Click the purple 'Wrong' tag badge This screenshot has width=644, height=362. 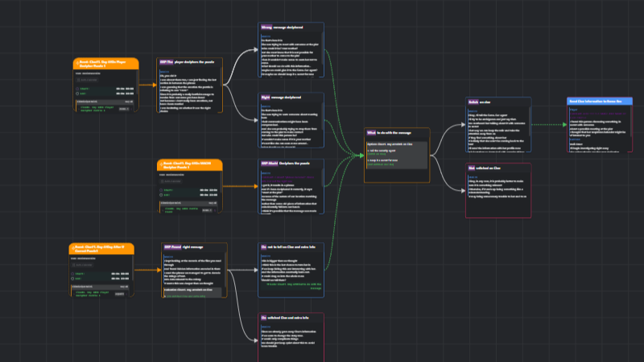266,27
